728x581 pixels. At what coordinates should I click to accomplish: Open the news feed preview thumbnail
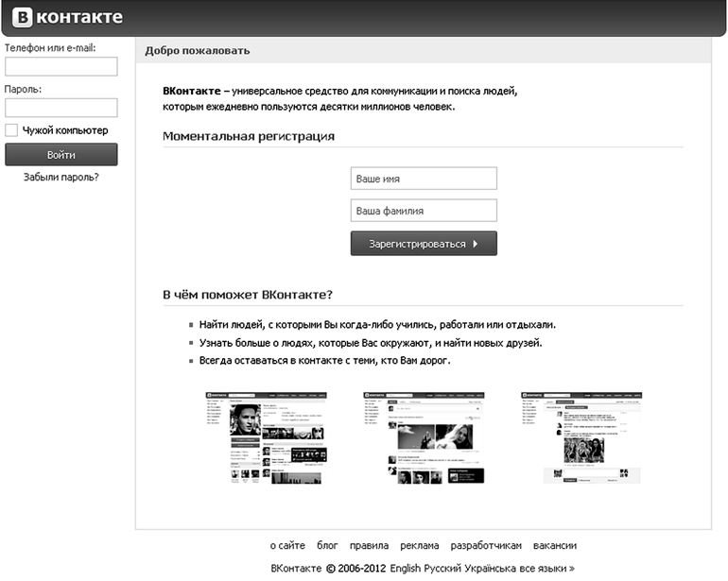point(424,438)
